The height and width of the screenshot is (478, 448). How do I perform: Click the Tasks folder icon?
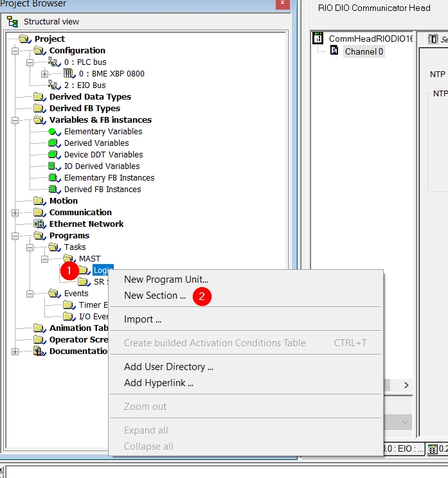pos(55,247)
